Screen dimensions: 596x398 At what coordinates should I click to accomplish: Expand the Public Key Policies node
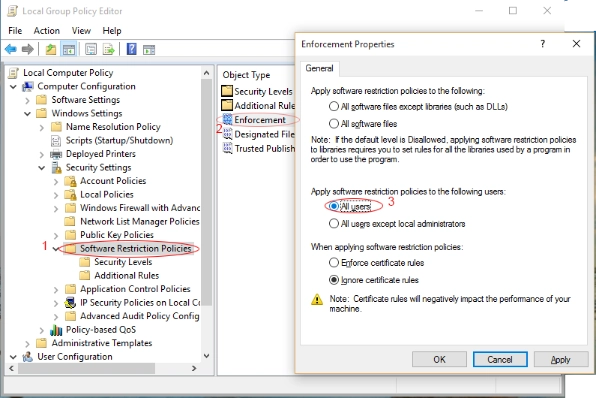[56, 236]
